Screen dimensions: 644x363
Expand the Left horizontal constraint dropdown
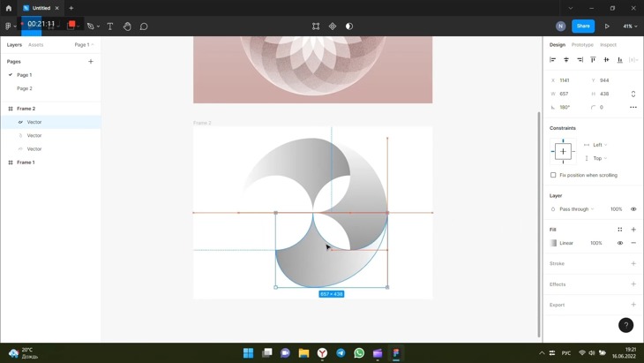click(600, 145)
